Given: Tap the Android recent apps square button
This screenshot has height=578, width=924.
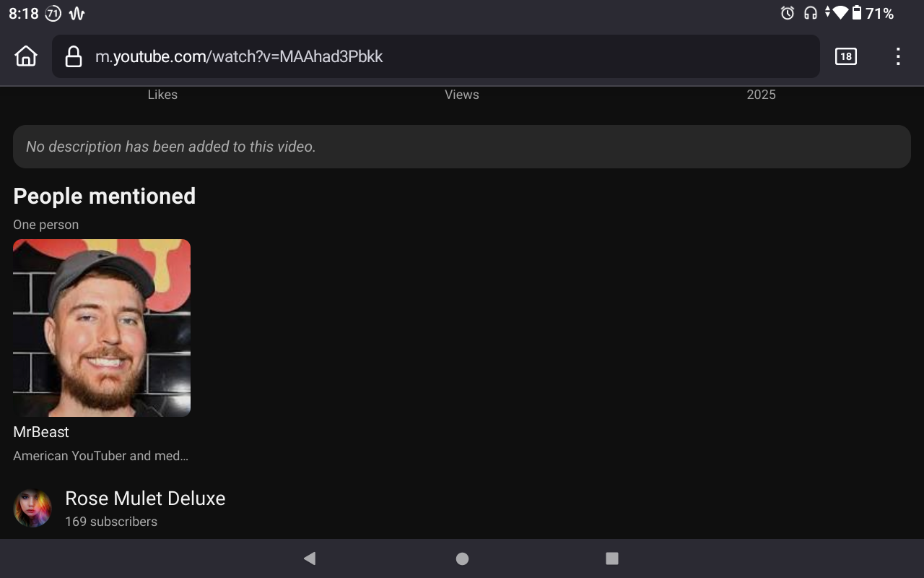Looking at the screenshot, I should pyautogui.click(x=612, y=558).
